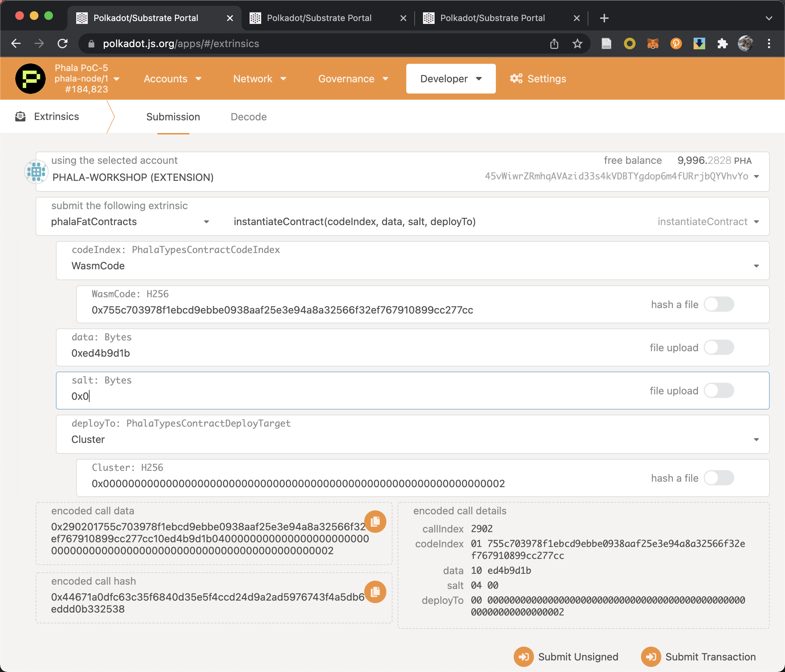Open the deployTo Cluster dropdown
The height and width of the screenshot is (672, 785).
point(756,439)
